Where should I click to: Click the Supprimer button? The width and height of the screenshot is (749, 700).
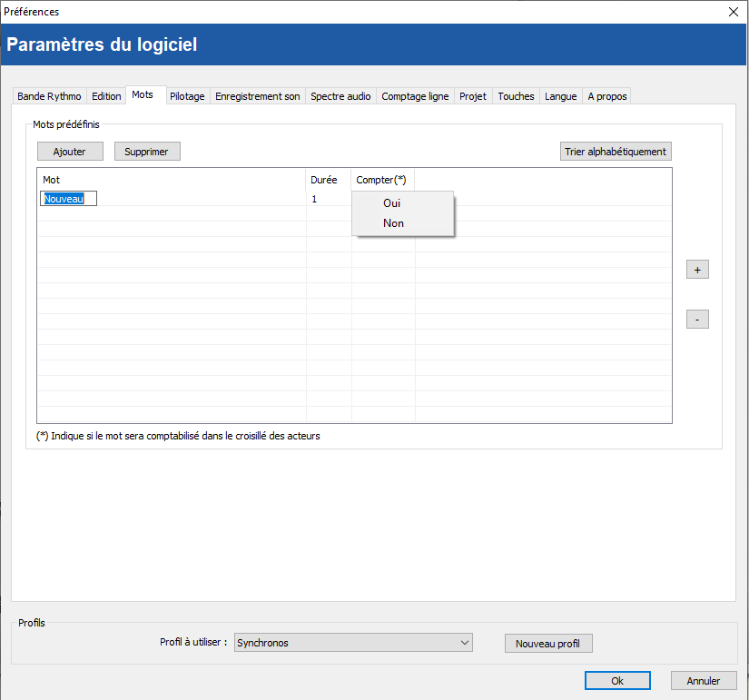pos(147,152)
